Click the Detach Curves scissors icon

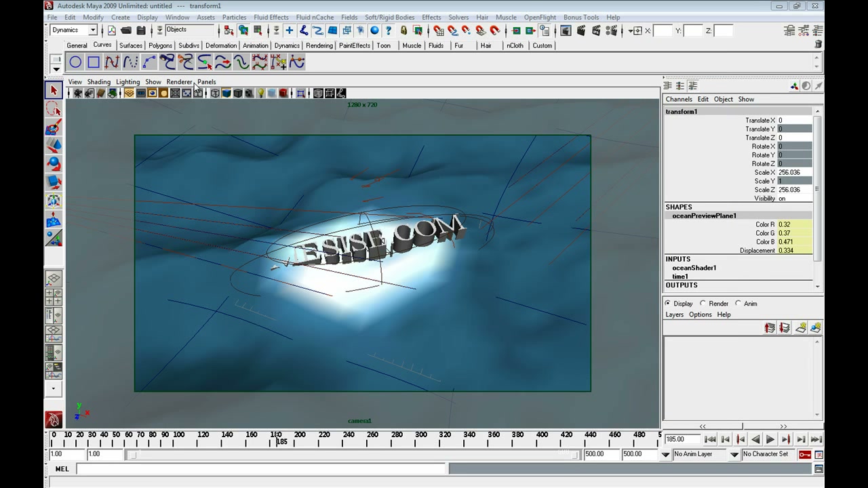(x=186, y=62)
